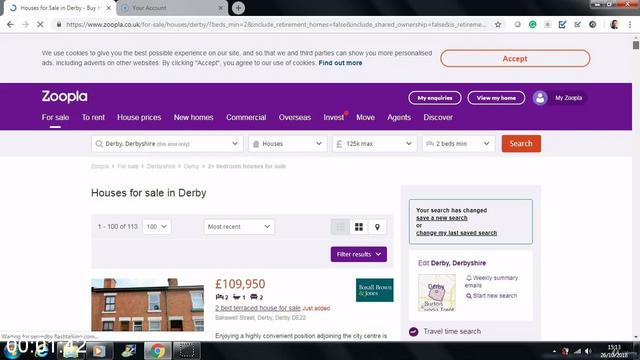The width and height of the screenshot is (640, 360).
Task: Select the list view icon
Action: 340,227
